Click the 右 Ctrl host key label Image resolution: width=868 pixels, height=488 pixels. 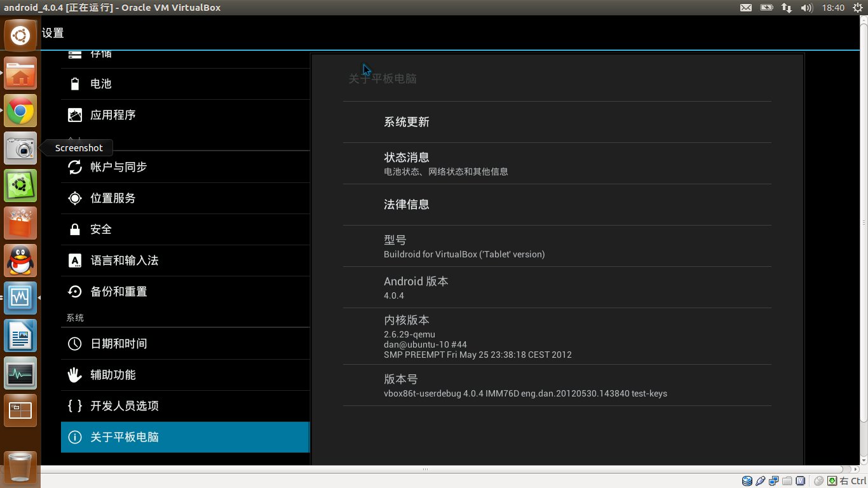[851, 481]
